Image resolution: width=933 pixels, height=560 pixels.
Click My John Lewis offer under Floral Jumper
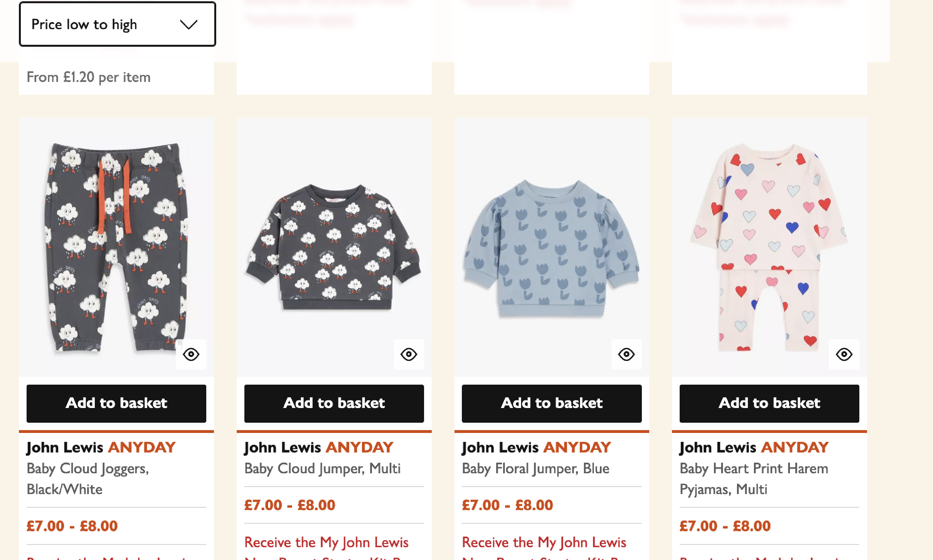pyautogui.click(x=544, y=543)
